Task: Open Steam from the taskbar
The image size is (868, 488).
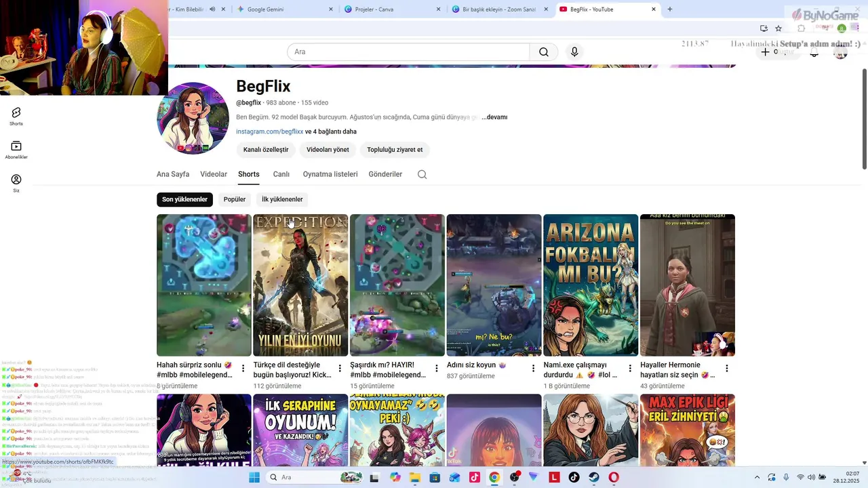Action: pyautogui.click(x=594, y=477)
